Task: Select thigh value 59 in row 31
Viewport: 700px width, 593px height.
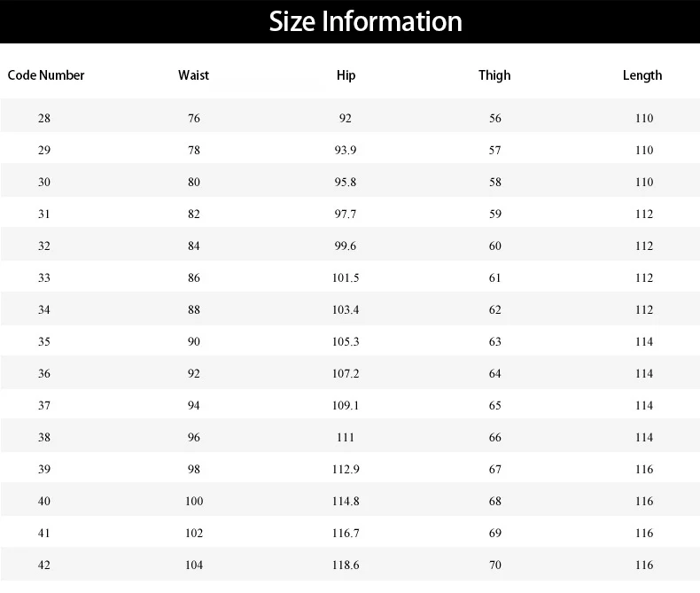Action: (x=495, y=214)
